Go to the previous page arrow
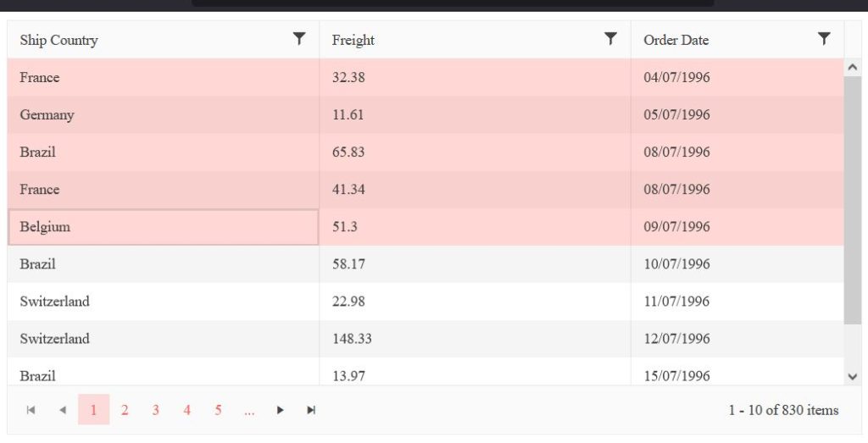This screenshot has height=443, width=868. [x=62, y=410]
